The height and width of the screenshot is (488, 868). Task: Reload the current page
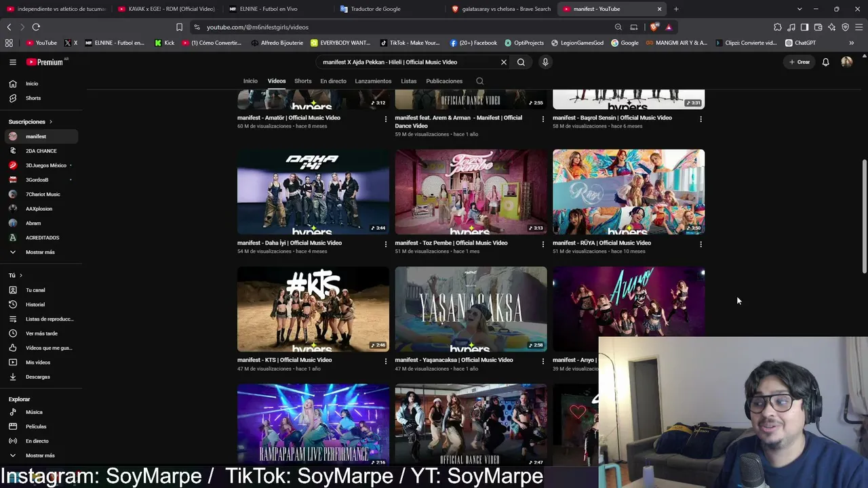pos(36,27)
